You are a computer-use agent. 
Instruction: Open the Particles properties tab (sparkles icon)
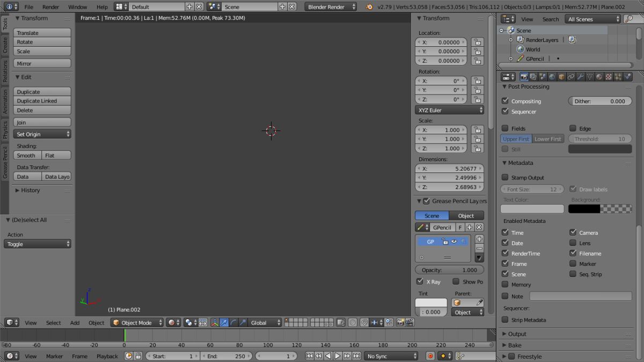[618, 77]
